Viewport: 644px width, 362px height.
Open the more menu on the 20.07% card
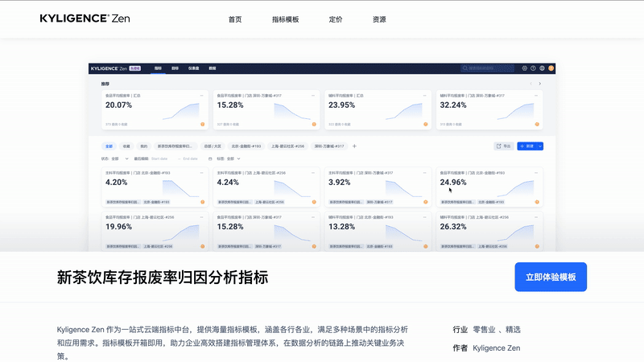202,96
